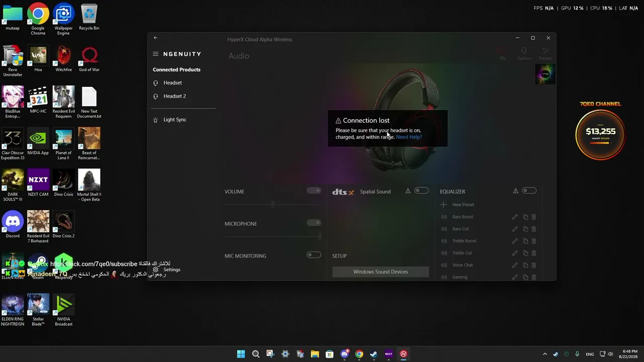Select the Voice Chat preset
This screenshot has height=362, width=644.
click(462, 265)
